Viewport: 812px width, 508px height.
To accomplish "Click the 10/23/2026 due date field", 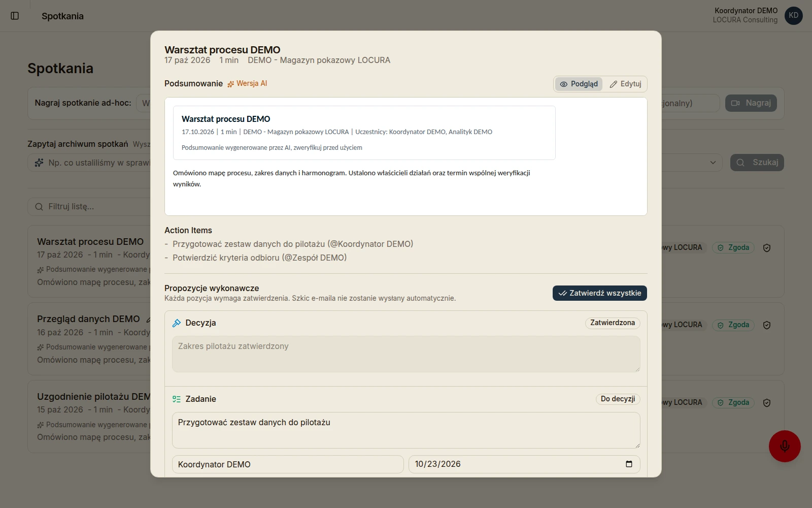I will tap(524, 464).
